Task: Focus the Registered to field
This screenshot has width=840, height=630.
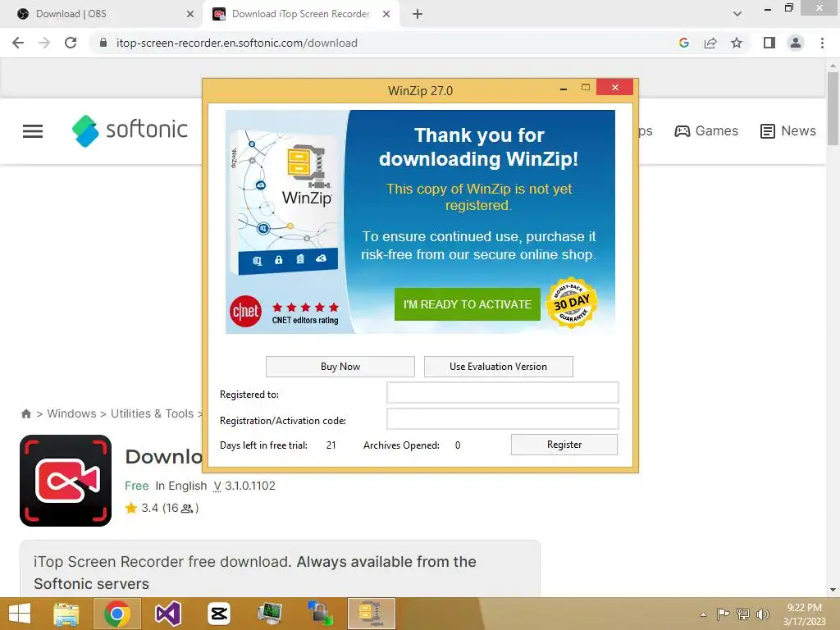Action: coord(503,393)
